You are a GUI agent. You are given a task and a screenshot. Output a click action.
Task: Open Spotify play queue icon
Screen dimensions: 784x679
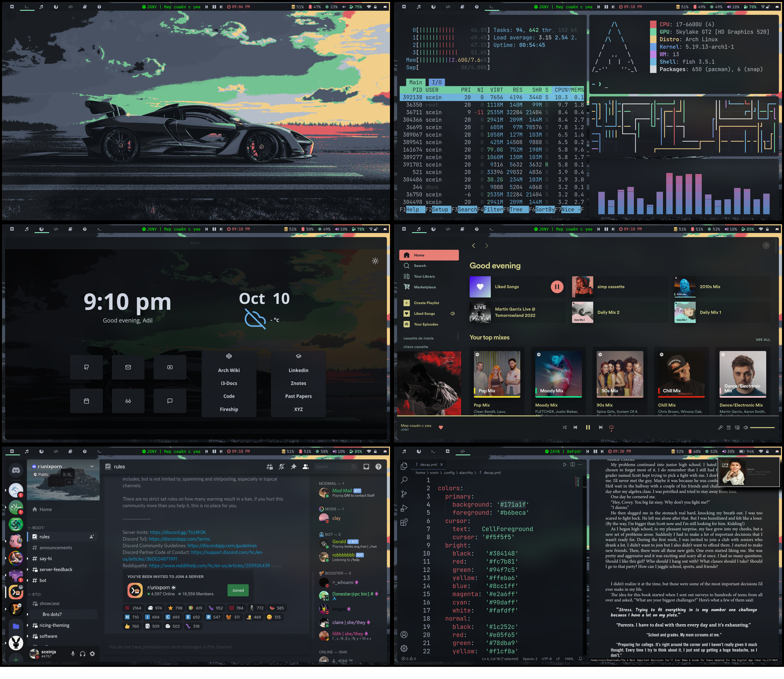click(x=729, y=427)
